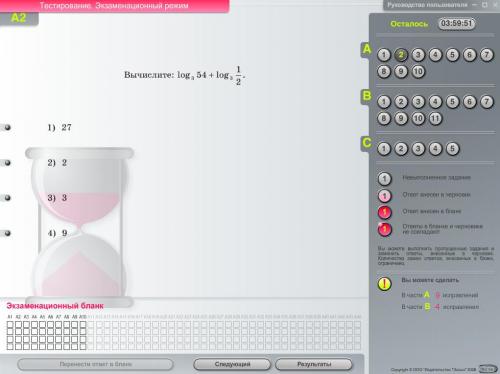Jump to question 7 in part B
This screenshot has height=374, width=500.
[x=487, y=102]
